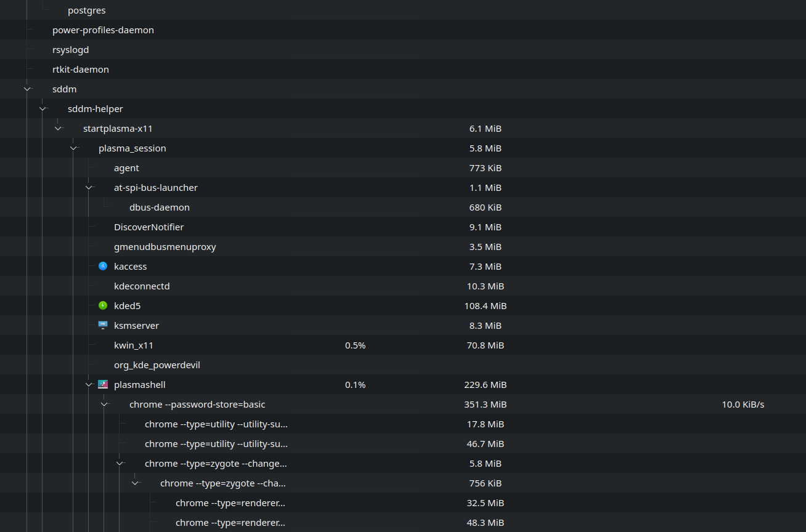Screen dimensions: 806x532
Task: Click the blue kaccess accessibility icon
Action: click(103, 266)
